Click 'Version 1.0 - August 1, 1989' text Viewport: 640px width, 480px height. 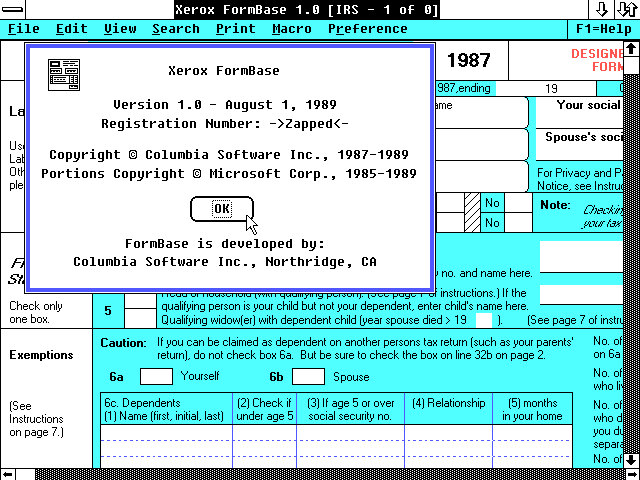coord(225,104)
